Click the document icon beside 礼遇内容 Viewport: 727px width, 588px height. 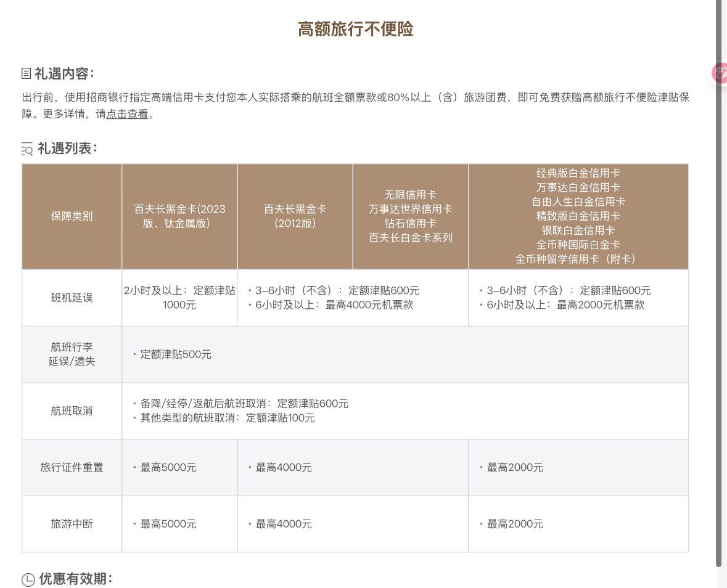coord(27,73)
